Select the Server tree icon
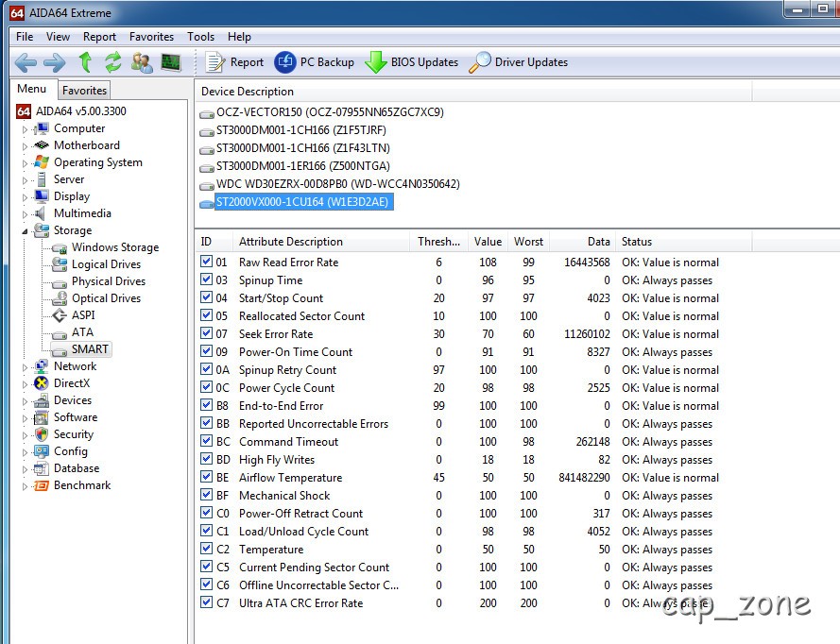Screen dimensions: 840x644 [x=42, y=179]
